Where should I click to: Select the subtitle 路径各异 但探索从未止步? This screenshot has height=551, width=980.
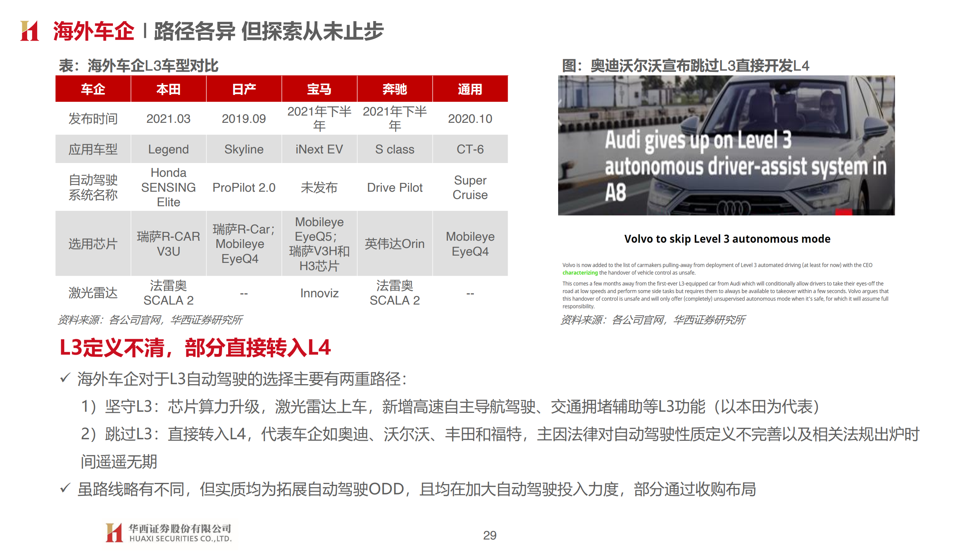pyautogui.click(x=269, y=31)
